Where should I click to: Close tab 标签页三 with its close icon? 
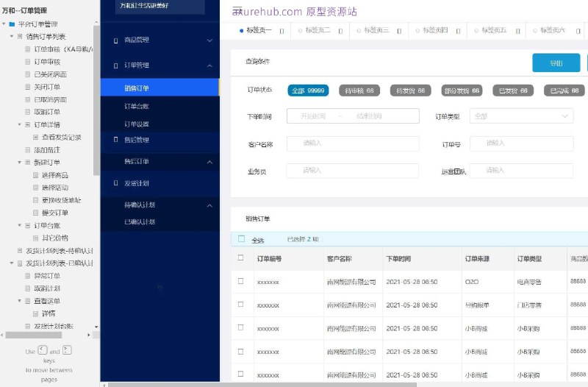pyautogui.click(x=399, y=31)
